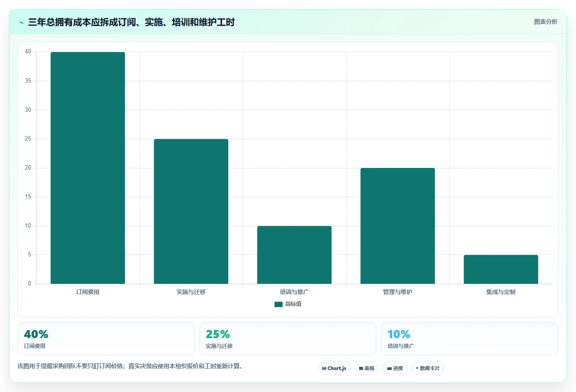Screen dimensions: 576x392
Task: Click the 实施与迁移 x-axis label
Action: 191,292
